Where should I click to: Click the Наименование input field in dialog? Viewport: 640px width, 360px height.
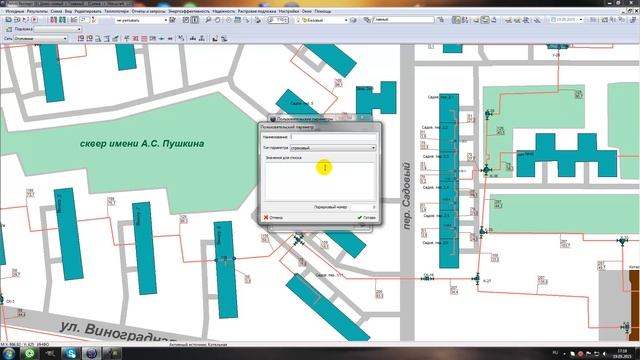[x=333, y=137]
